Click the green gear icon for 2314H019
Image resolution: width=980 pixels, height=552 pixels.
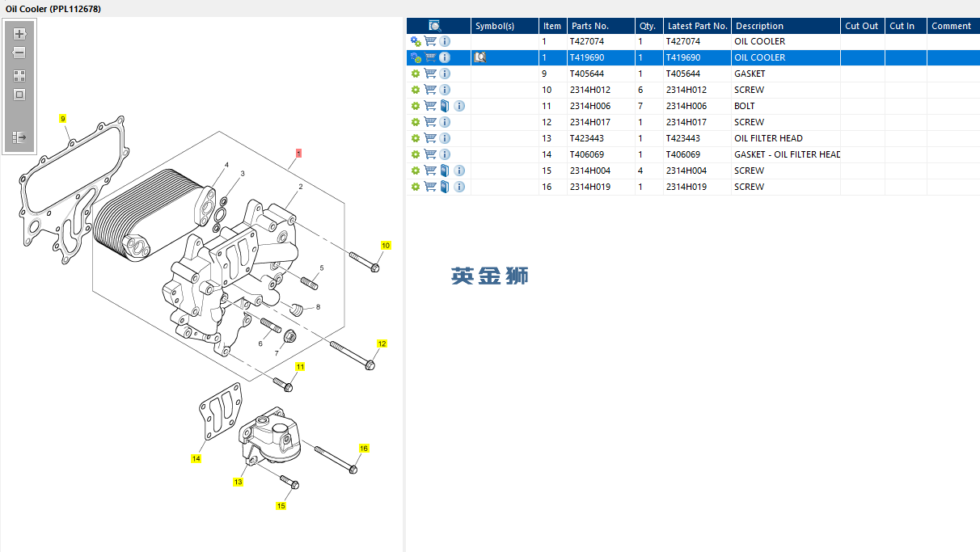click(x=416, y=187)
